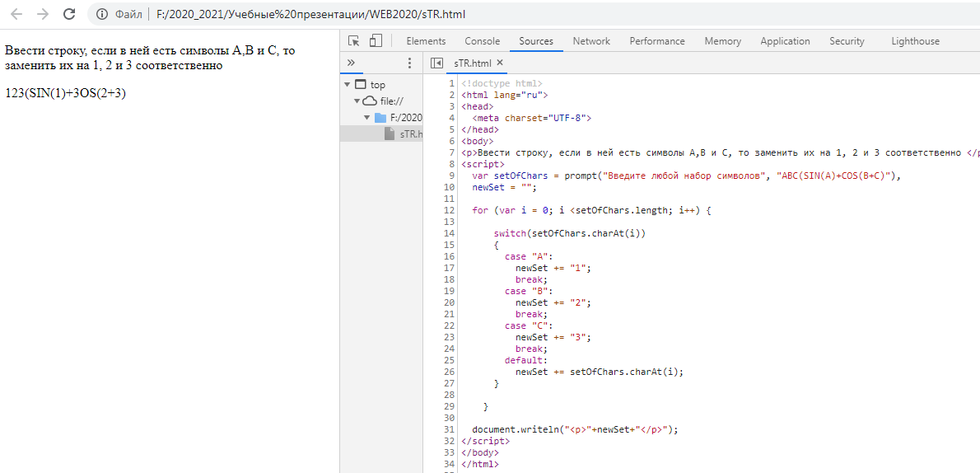Open the navigator three-dot menu
The image size is (980, 473).
pyautogui.click(x=409, y=63)
